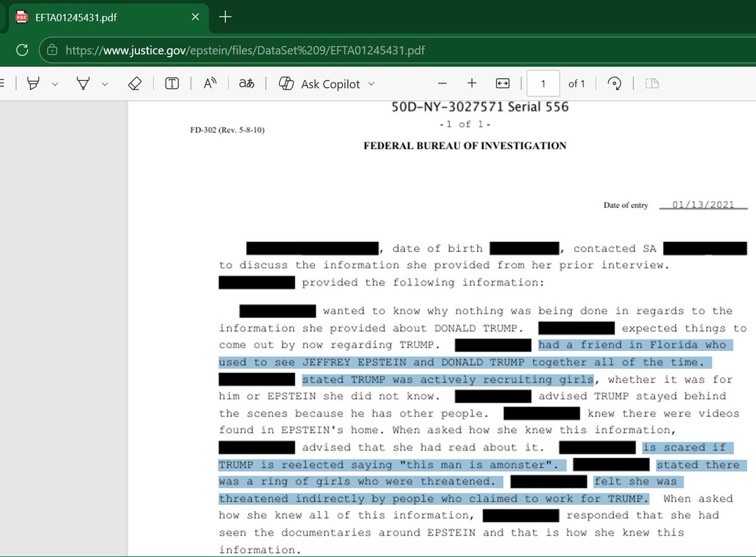The width and height of the screenshot is (756, 557).
Task: Switch page view layout
Action: click(652, 84)
